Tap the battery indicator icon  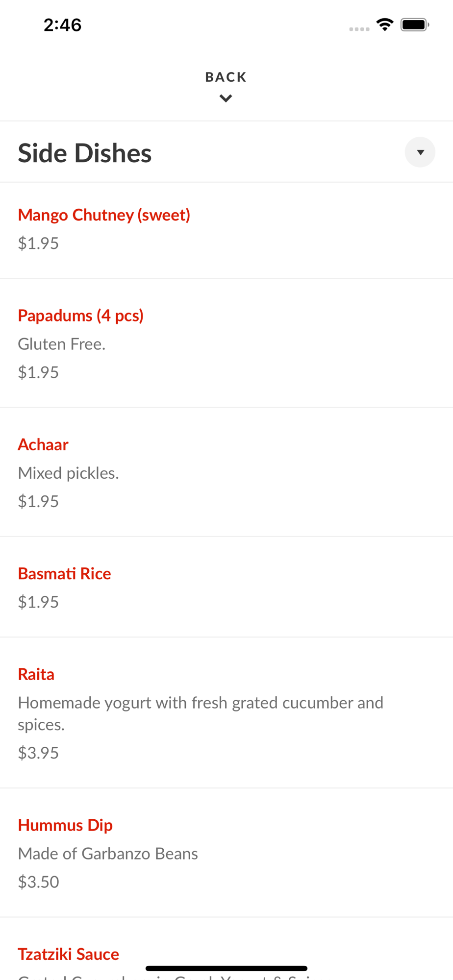[415, 24]
